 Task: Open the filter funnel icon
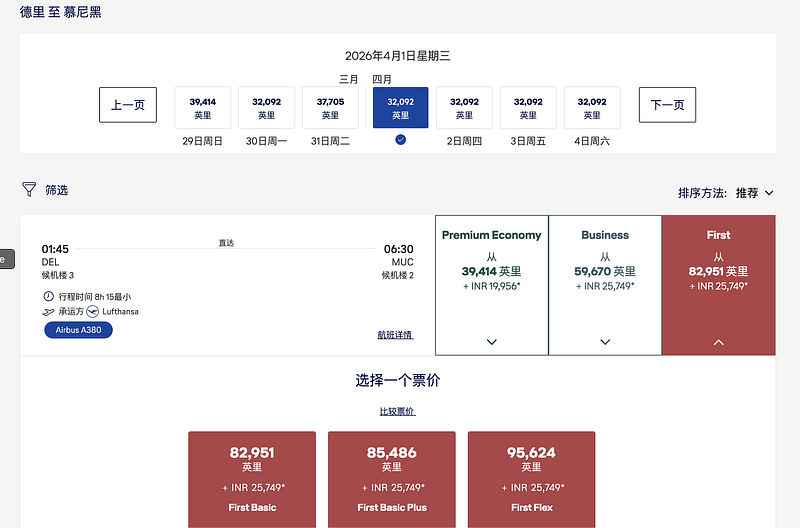[x=29, y=189]
